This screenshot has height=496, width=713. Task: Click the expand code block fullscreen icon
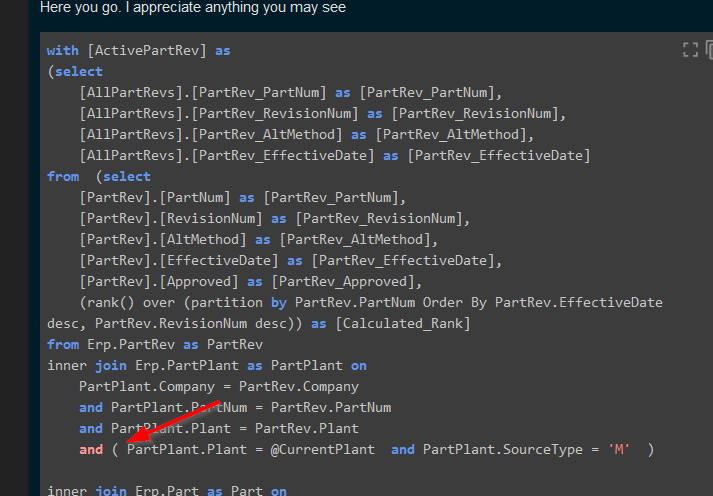(x=690, y=49)
